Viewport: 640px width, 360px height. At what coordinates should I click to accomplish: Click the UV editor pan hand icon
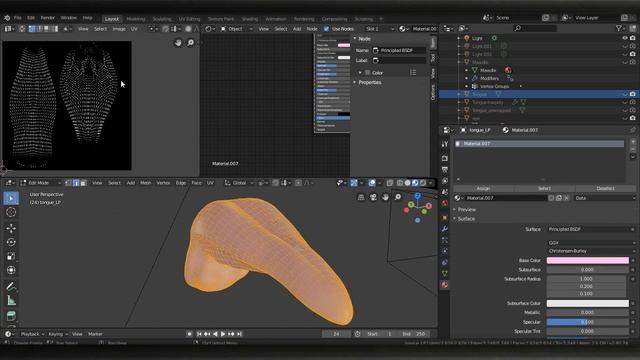(178, 42)
